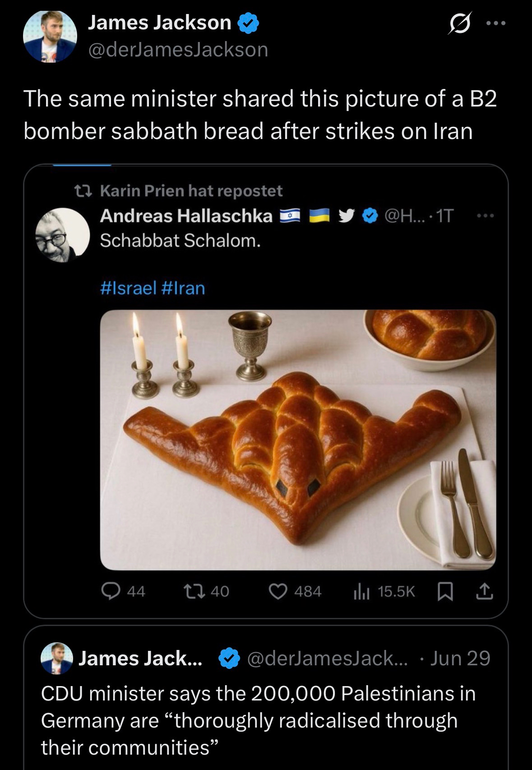Open the #Israel hashtag

pyautogui.click(x=128, y=288)
